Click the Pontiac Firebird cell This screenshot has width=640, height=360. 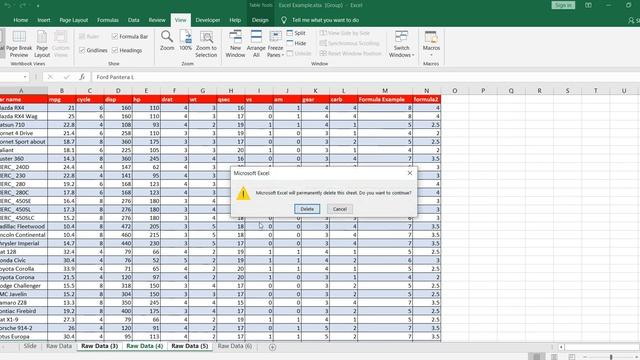click(24, 311)
